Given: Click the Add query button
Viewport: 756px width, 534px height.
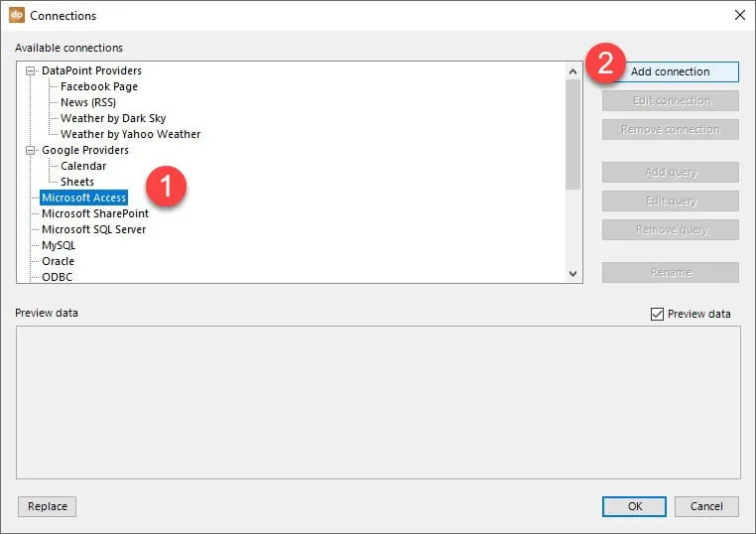Looking at the screenshot, I should click(670, 173).
